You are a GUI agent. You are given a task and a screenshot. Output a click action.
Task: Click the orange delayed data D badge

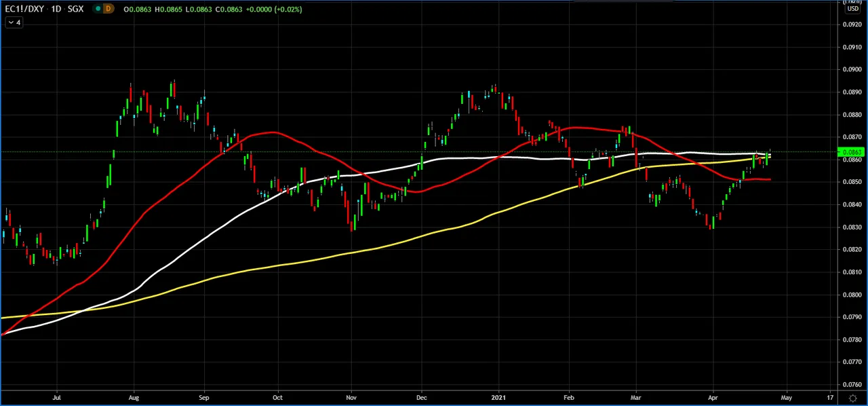point(108,9)
